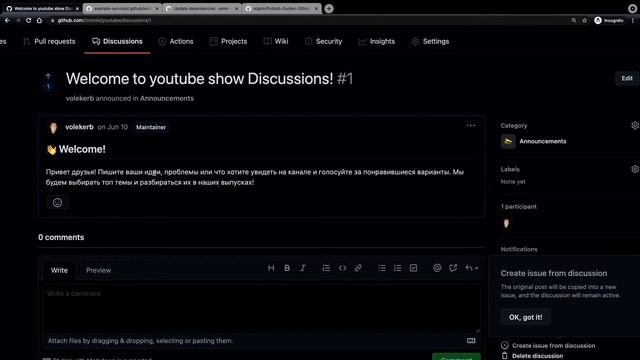Add a task list in the comment toolbar

(413, 268)
